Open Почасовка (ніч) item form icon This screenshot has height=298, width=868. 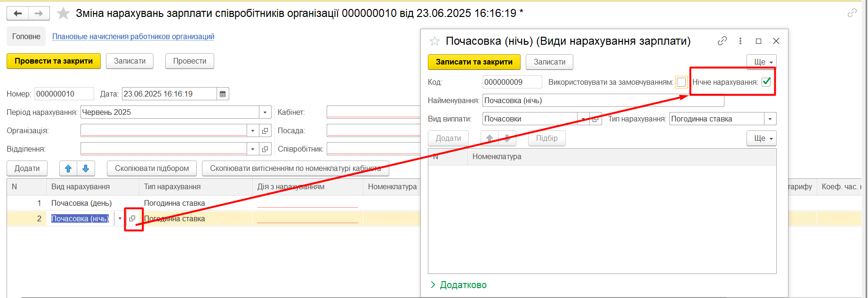click(x=133, y=218)
